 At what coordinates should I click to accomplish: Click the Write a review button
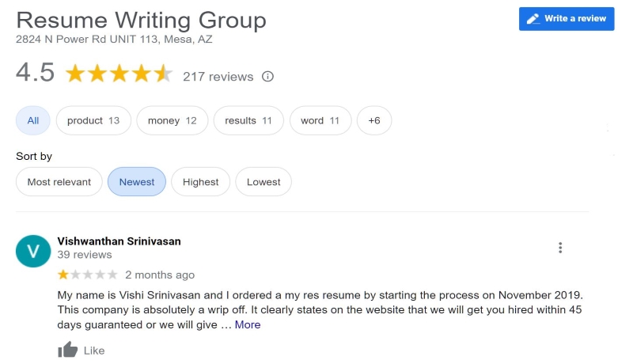(567, 18)
